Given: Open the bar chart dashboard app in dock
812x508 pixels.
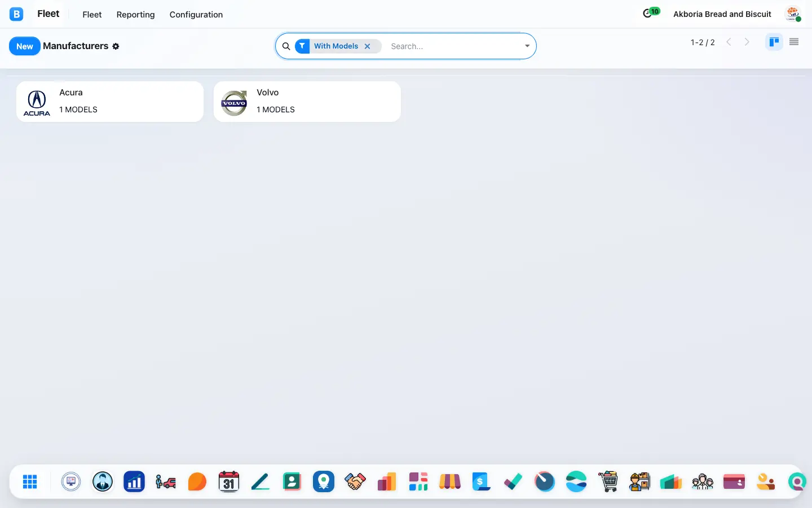Looking at the screenshot, I should pos(134,481).
